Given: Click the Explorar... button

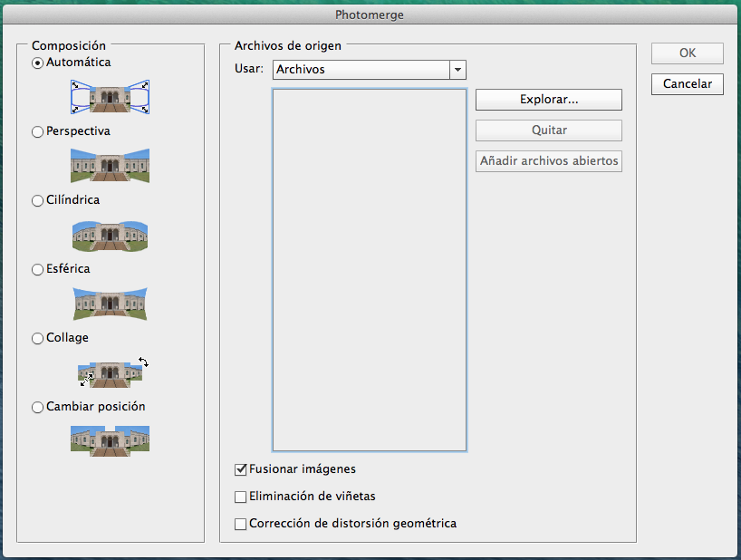Looking at the screenshot, I should click(549, 100).
